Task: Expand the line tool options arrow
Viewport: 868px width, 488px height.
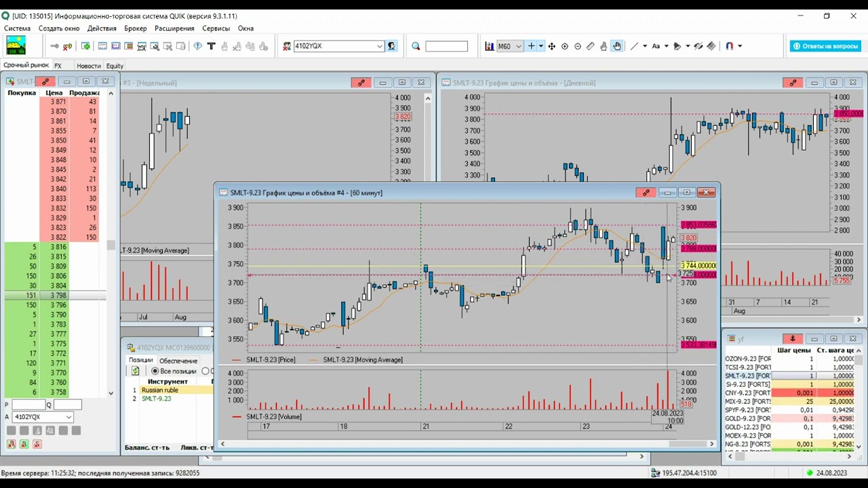Action: [x=645, y=46]
